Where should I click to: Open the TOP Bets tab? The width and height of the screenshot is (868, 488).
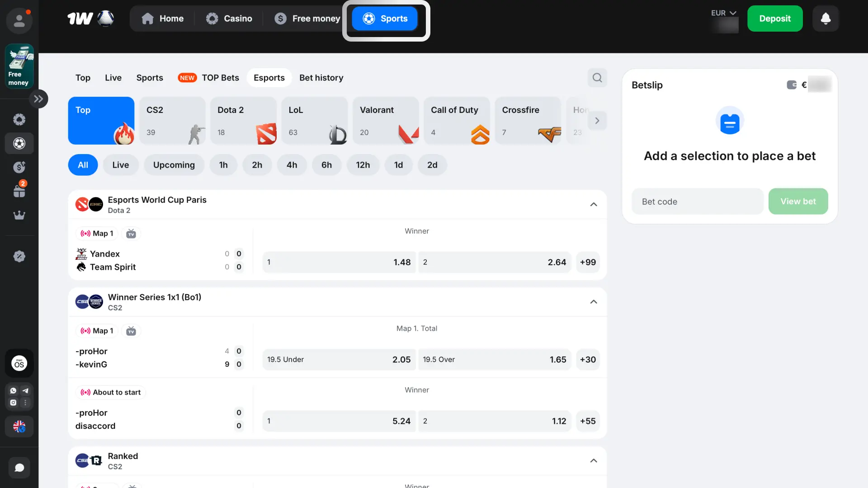pos(208,78)
